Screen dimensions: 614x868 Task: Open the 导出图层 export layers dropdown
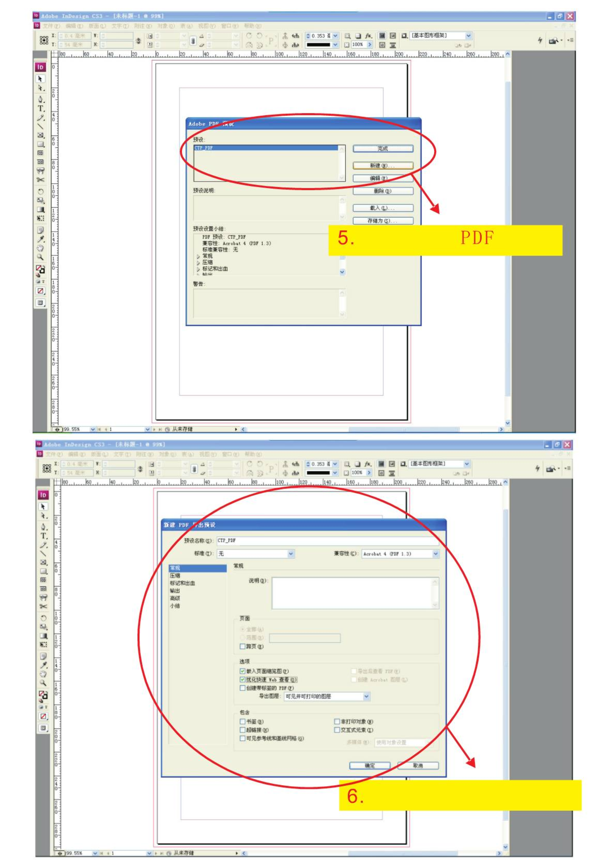point(327,697)
